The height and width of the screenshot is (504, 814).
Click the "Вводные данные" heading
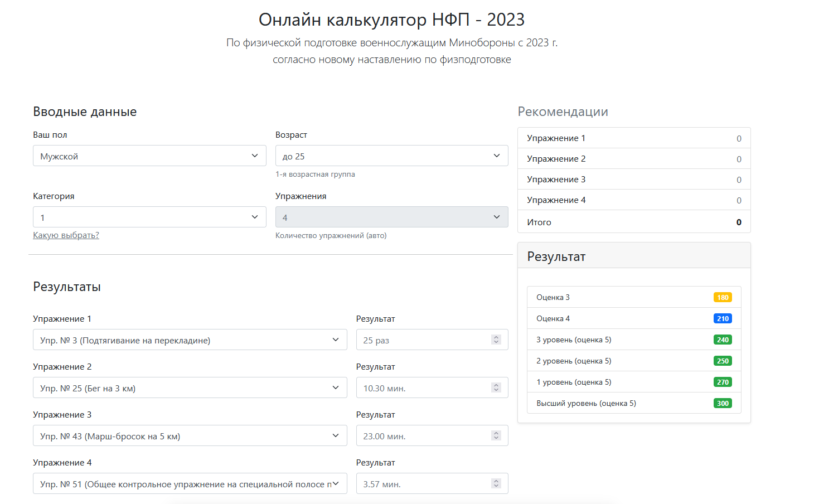pos(85,112)
